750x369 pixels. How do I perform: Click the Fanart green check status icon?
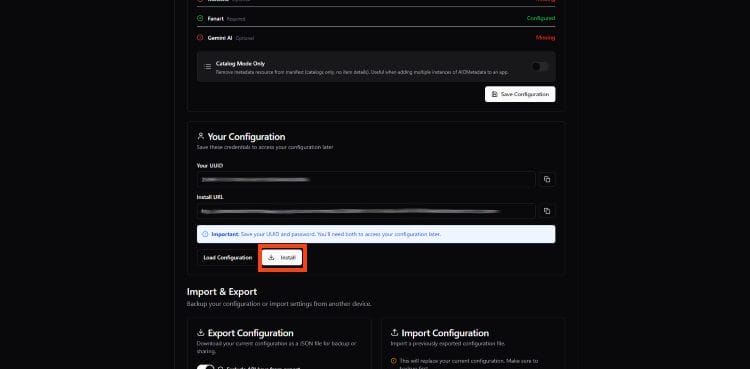pyautogui.click(x=200, y=18)
